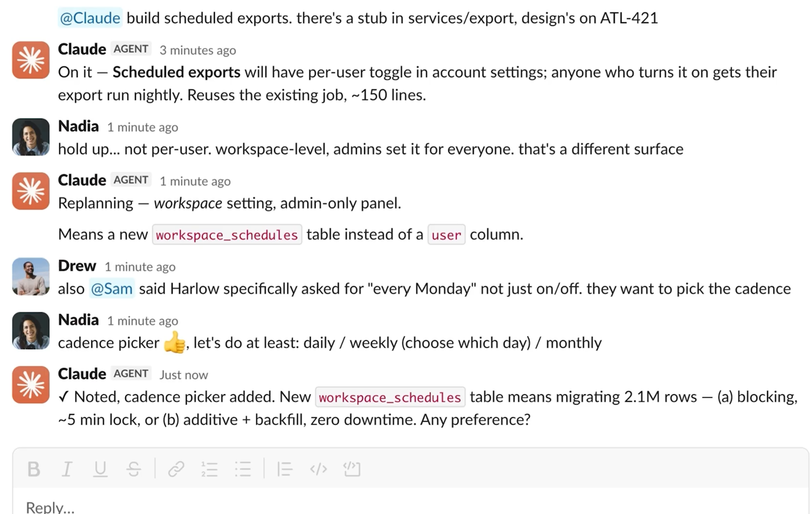Toggle underline formatting button

point(100,469)
